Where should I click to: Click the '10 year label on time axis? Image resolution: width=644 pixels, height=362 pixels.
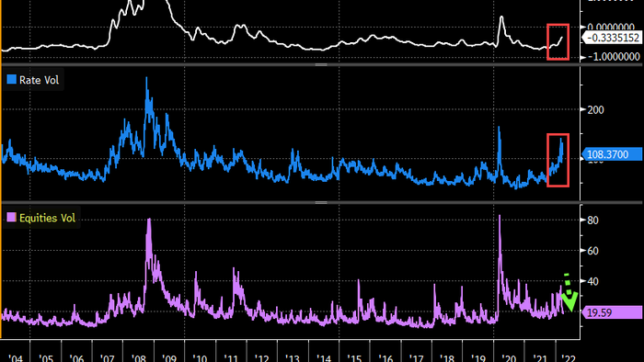click(x=200, y=358)
